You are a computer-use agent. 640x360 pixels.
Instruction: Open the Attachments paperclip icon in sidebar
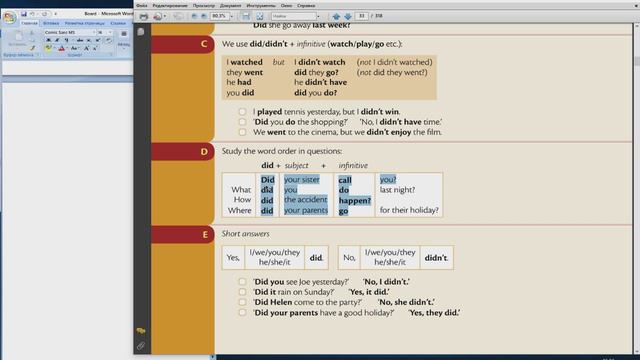click(141, 346)
